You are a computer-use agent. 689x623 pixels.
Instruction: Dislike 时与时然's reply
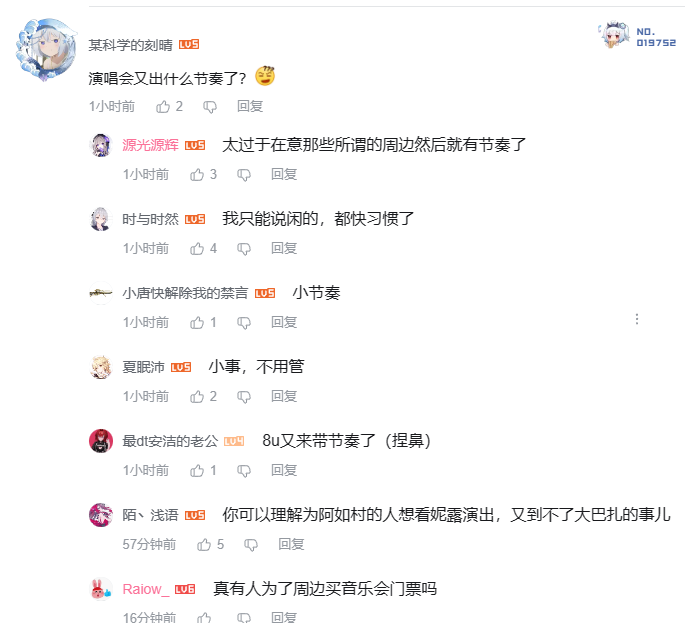click(244, 249)
